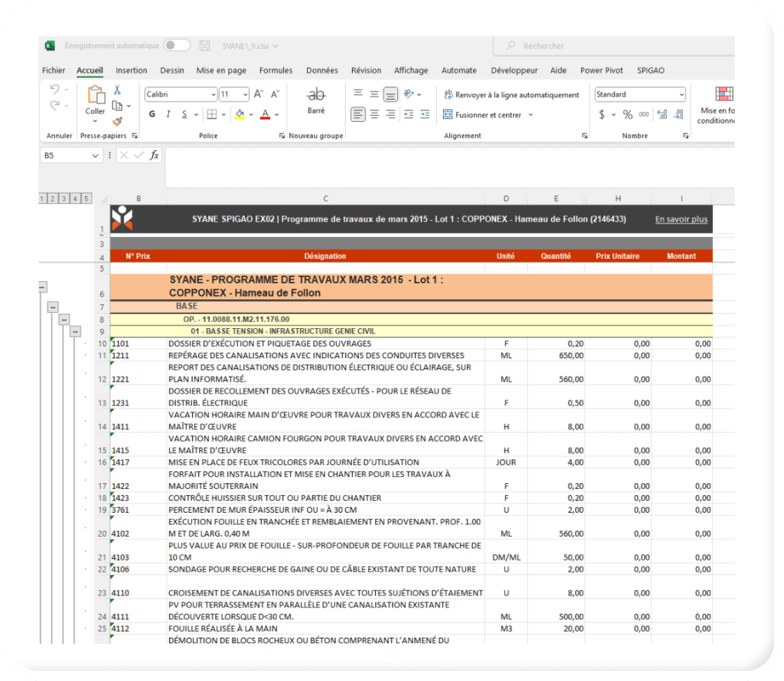The image size is (784, 681).
Task: Click the Increase font size icon
Action: point(259,94)
